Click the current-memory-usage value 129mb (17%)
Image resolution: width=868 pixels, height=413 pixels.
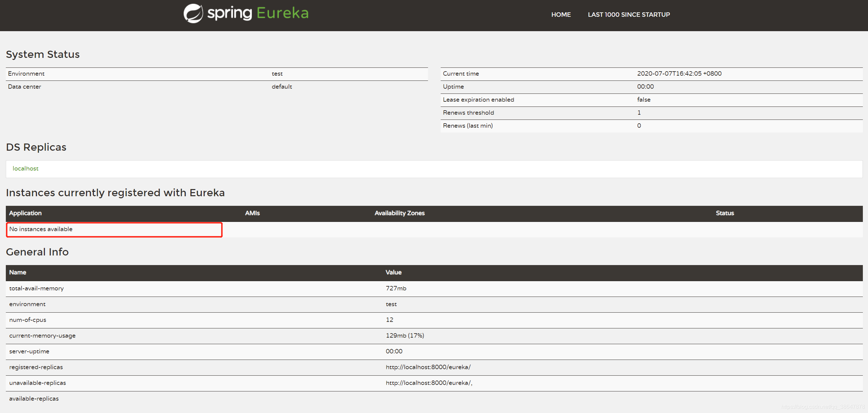tap(405, 336)
